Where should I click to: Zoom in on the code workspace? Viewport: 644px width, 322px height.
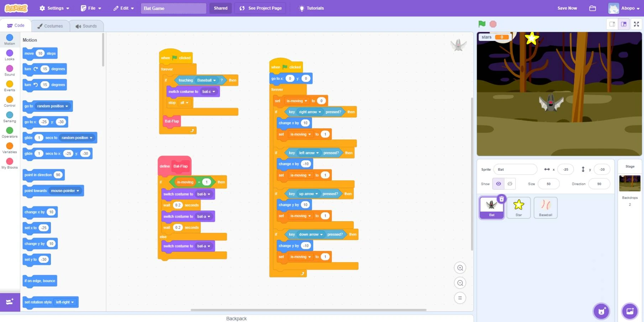point(460,268)
